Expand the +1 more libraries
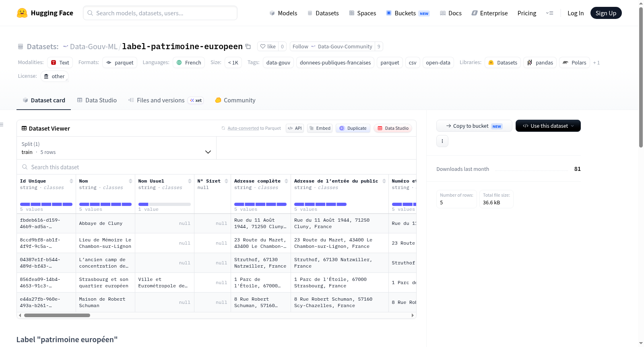The image size is (644, 347). [x=596, y=63]
